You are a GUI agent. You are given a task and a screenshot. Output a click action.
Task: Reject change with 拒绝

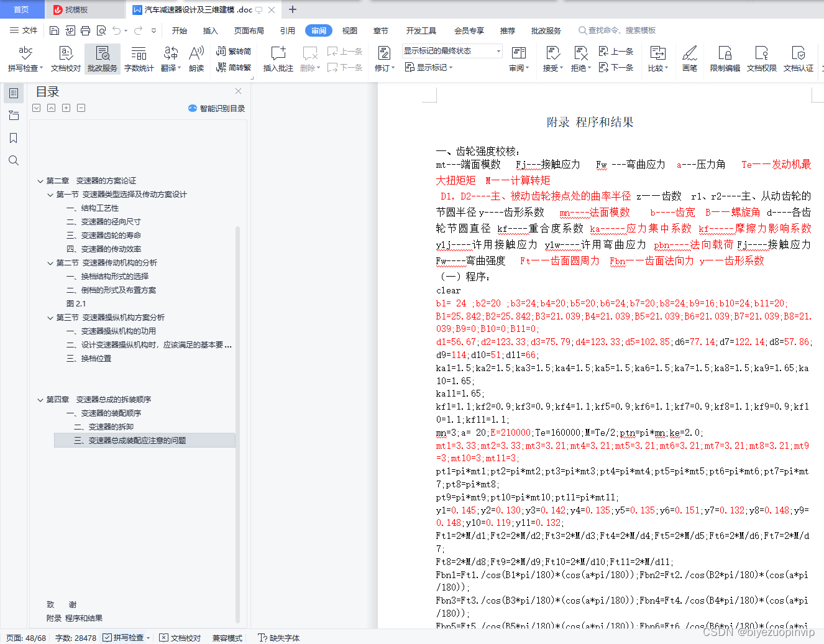(580, 59)
